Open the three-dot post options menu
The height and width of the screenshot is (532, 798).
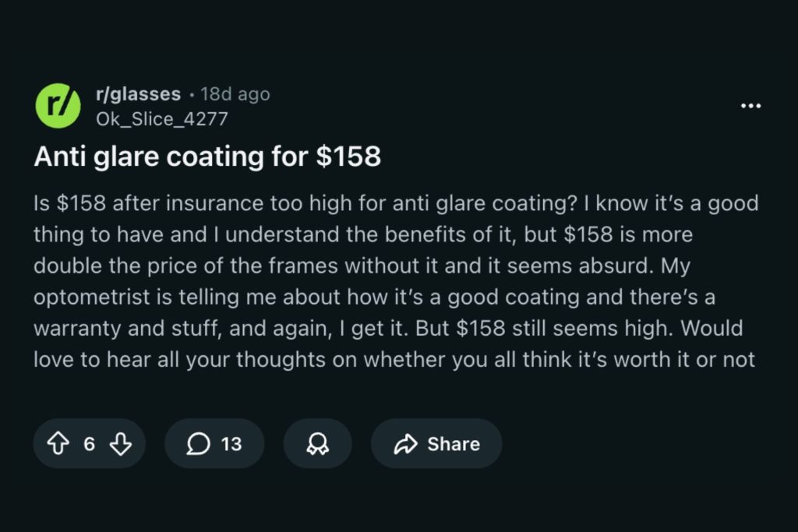750,105
